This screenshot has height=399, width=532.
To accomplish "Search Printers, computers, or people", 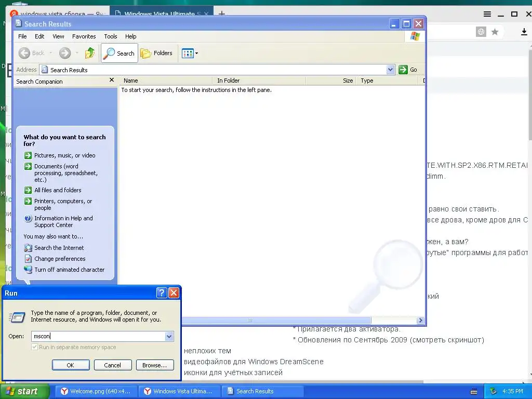I will 63,204.
